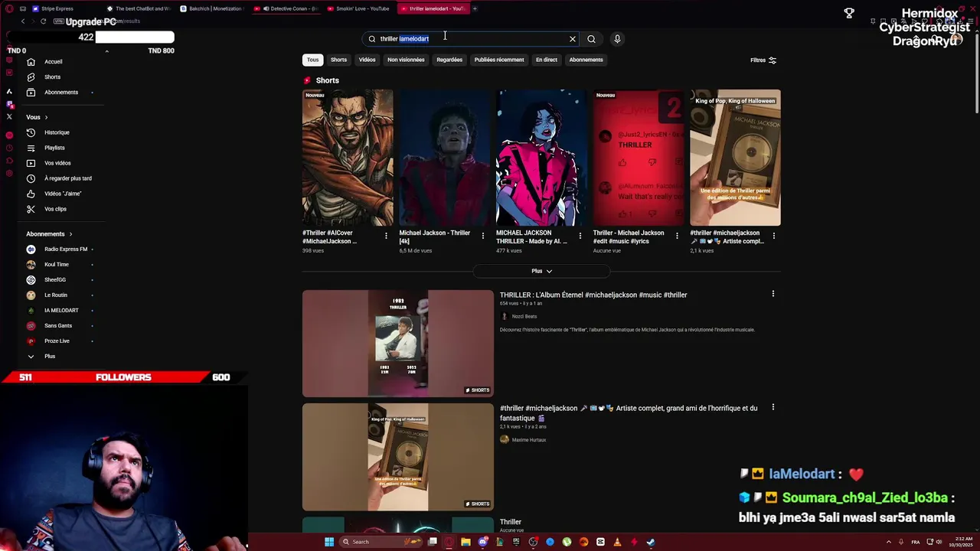Start voice search with the microphone icon
Image resolution: width=980 pixels, height=551 pixels.
(617, 39)
